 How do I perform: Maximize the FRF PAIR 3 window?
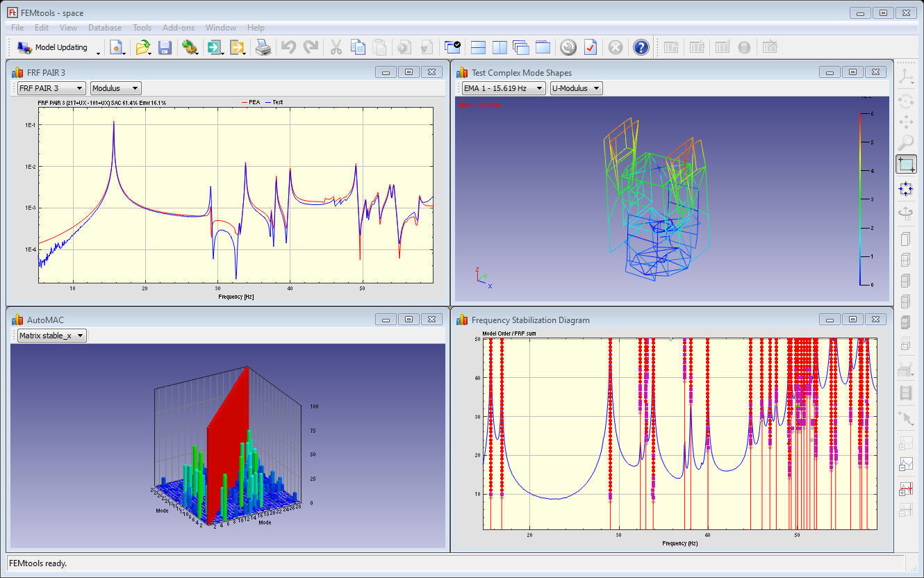pyautogui.click(x=409, y=72)
